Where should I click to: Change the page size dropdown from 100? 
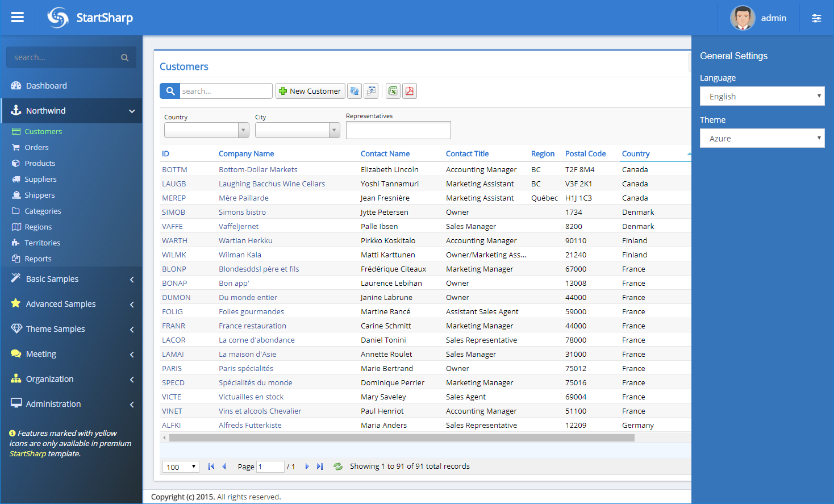coord(181,467)
